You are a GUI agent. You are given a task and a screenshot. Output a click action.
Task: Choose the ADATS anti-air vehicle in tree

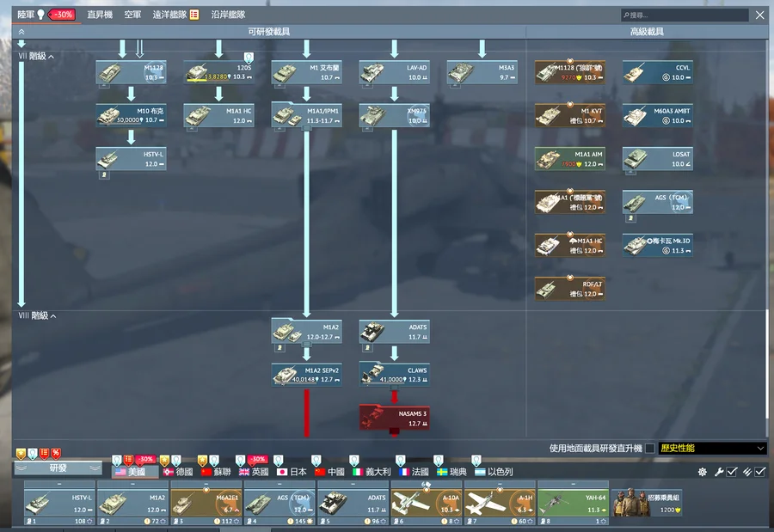pyautogui.click(x=394, y=331)
